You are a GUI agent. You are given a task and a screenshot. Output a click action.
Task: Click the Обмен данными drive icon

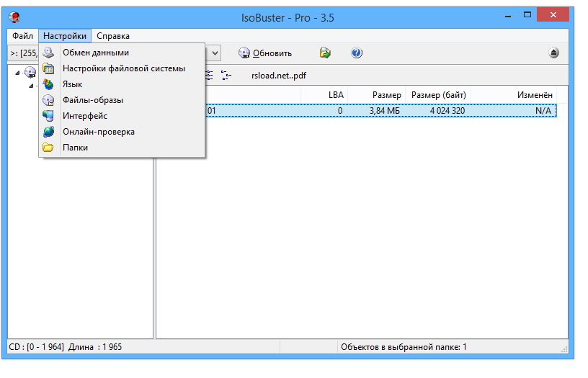48,53
